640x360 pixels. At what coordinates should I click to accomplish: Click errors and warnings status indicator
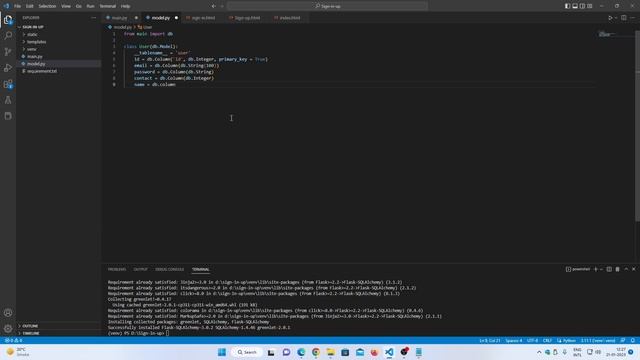tap(13, 340)
